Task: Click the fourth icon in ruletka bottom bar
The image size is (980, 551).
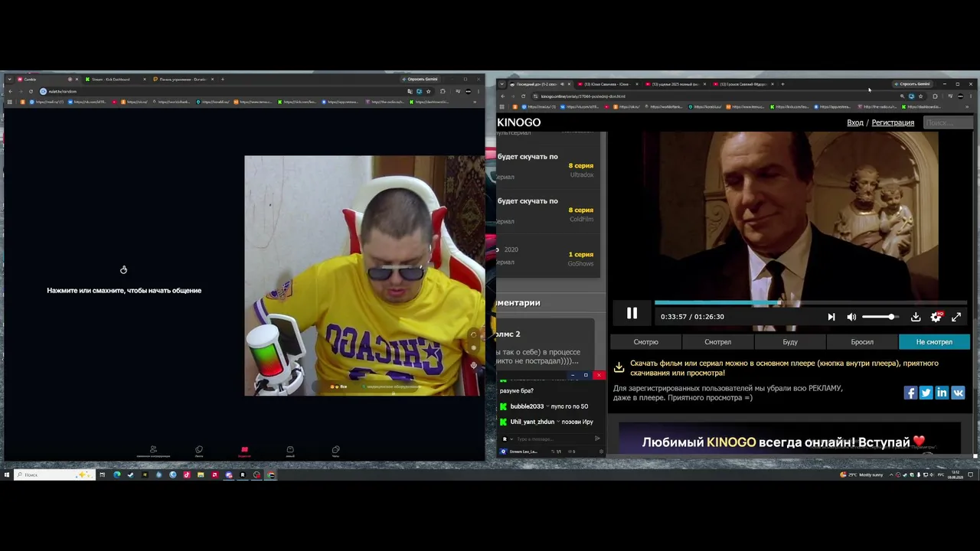Action: coord(290,451)
